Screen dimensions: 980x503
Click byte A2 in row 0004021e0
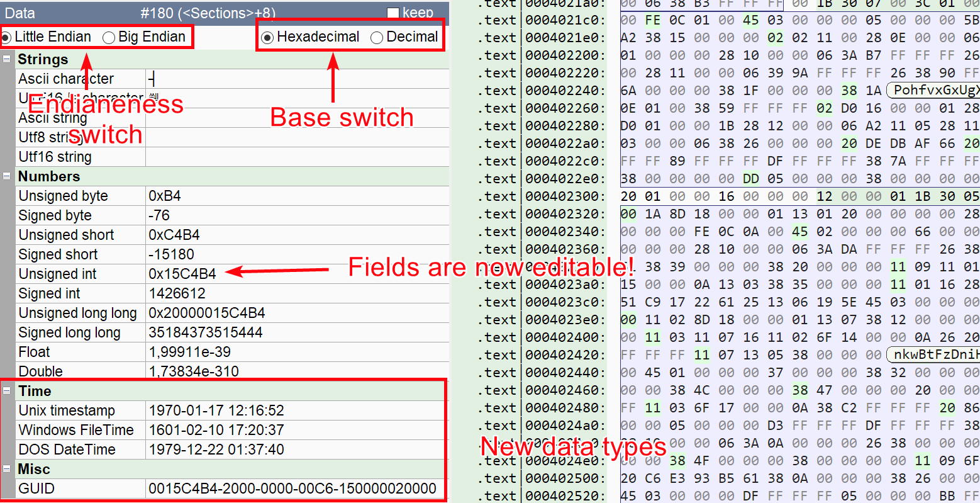pyautogui.click(x=628, y=38)
